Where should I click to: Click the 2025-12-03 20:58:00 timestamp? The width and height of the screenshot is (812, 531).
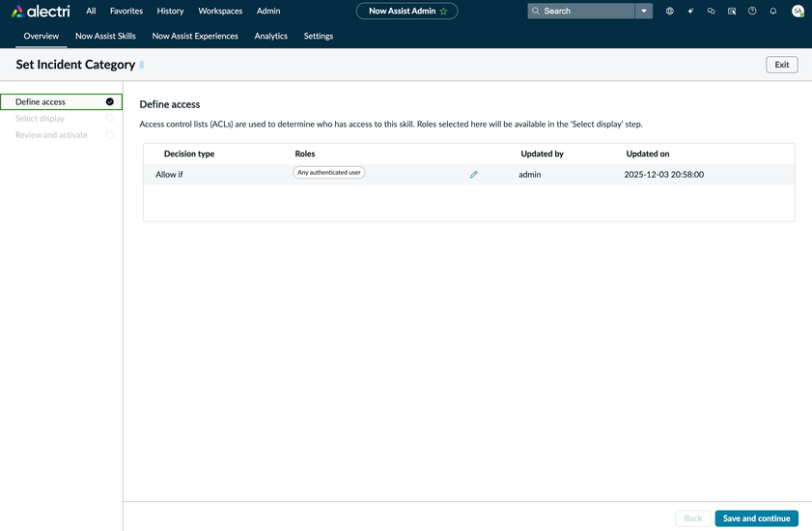coord(664,175)
